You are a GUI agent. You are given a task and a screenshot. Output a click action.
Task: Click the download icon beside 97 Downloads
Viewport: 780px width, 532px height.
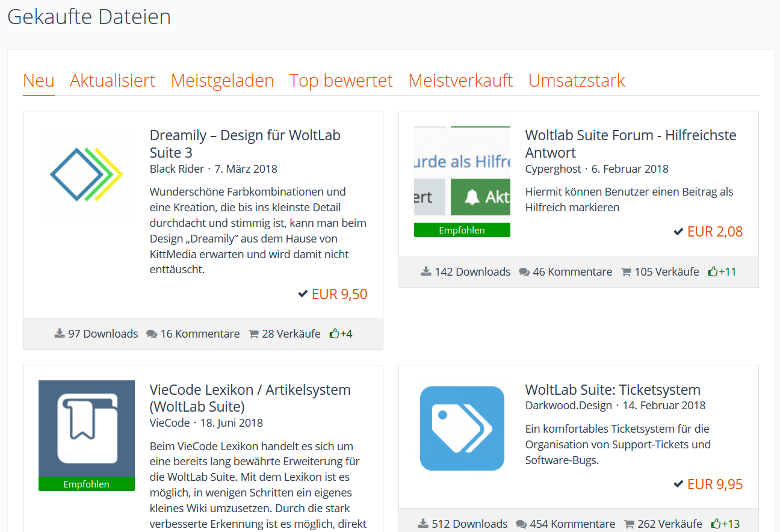60,333
